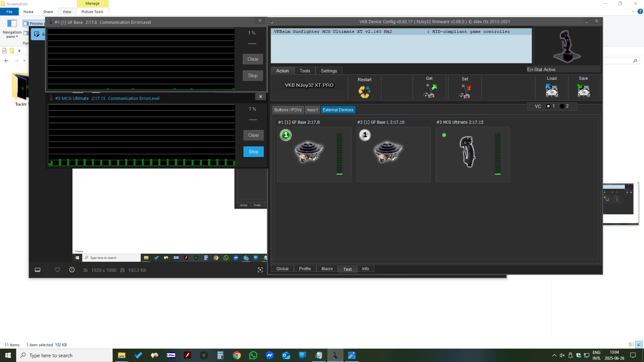
Task: Expand the Navigation pane dropdown arrow
Action: [x=17, y=37]
